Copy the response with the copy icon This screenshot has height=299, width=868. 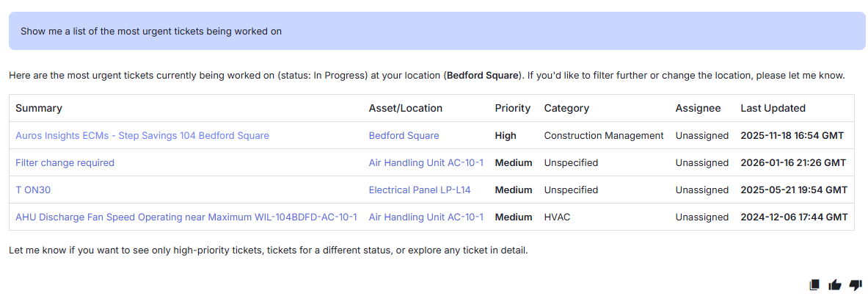coord(814,285)
